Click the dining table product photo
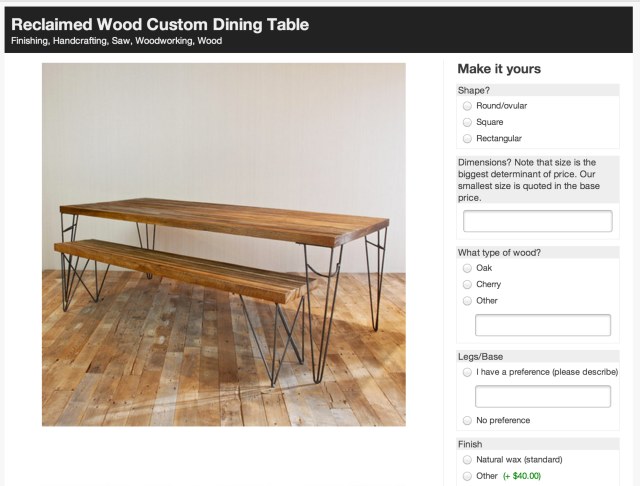Image resolution: width=640 pixels, height=486 pixels. click(x=224, y=245)
